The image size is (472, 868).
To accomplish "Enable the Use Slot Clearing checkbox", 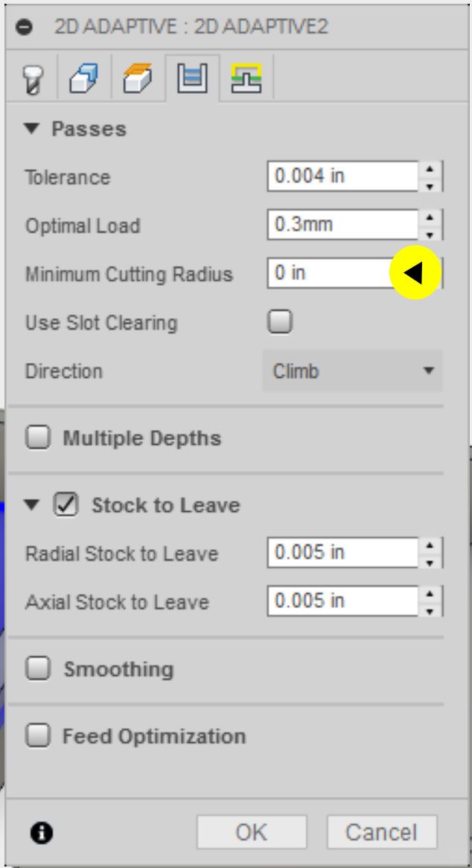I will coord(280,323).
